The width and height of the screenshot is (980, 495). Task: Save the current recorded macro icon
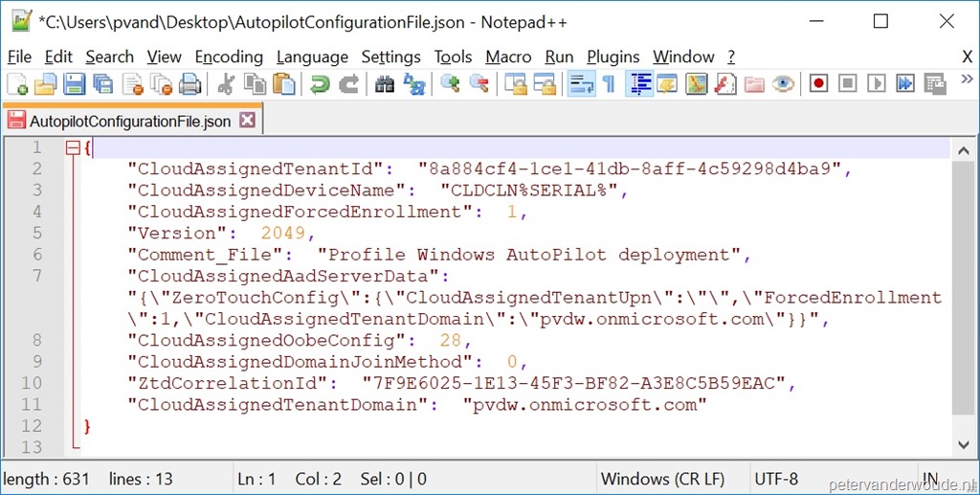[934, 83]
